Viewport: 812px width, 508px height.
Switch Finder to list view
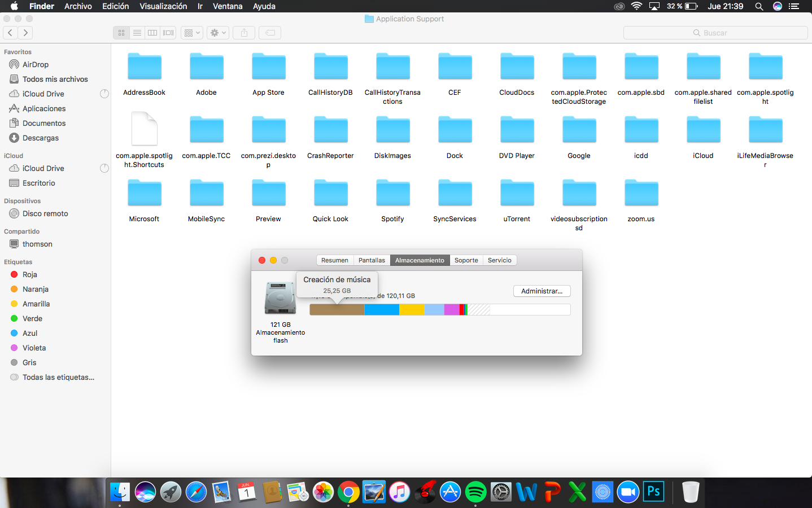pyautogui.click(x=137, y=33)
